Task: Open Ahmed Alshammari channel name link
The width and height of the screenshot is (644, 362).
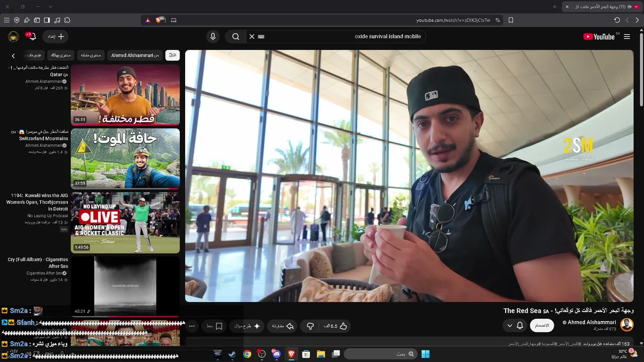Action: [592, 322]
